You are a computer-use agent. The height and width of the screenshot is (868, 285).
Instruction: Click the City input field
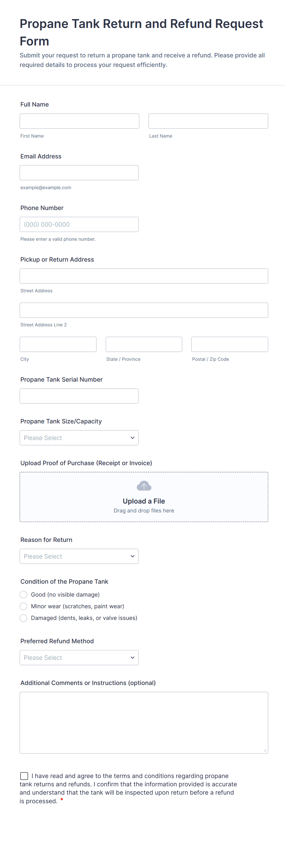[58, 344]
